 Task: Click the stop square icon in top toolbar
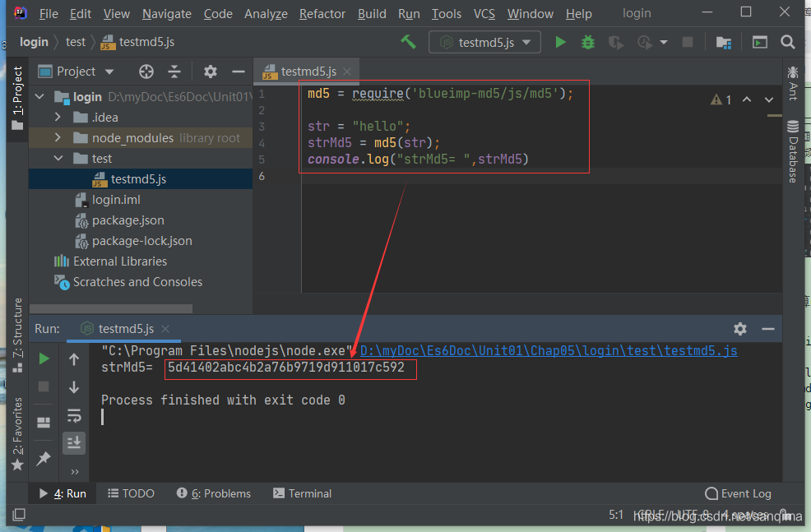[688, 42]
